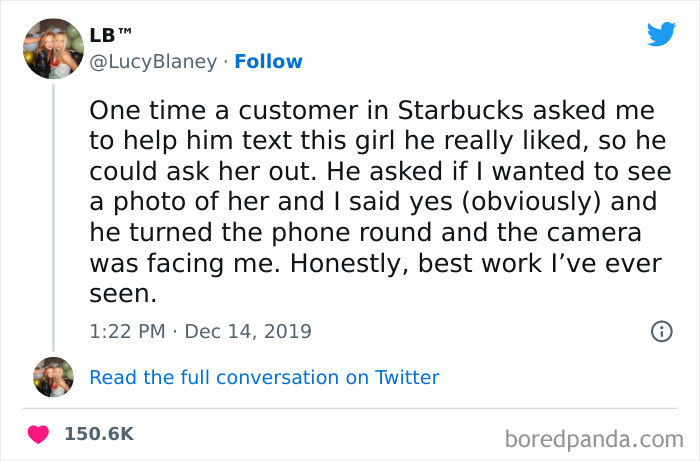Open the 1:22 PM timestamp link

(x=129, y=331)
